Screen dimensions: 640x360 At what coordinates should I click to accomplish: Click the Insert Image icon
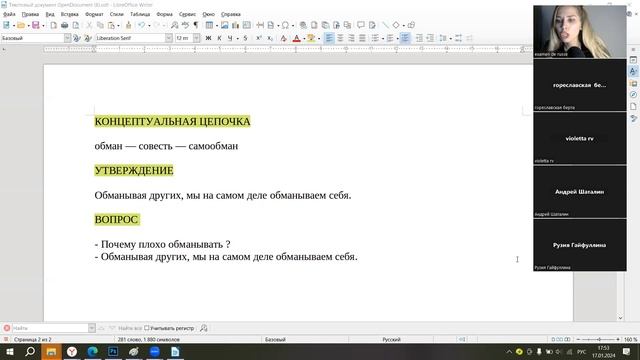(224, 25)
